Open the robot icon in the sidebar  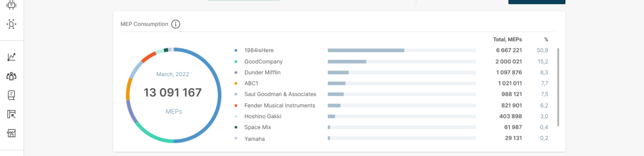(11, 5)
